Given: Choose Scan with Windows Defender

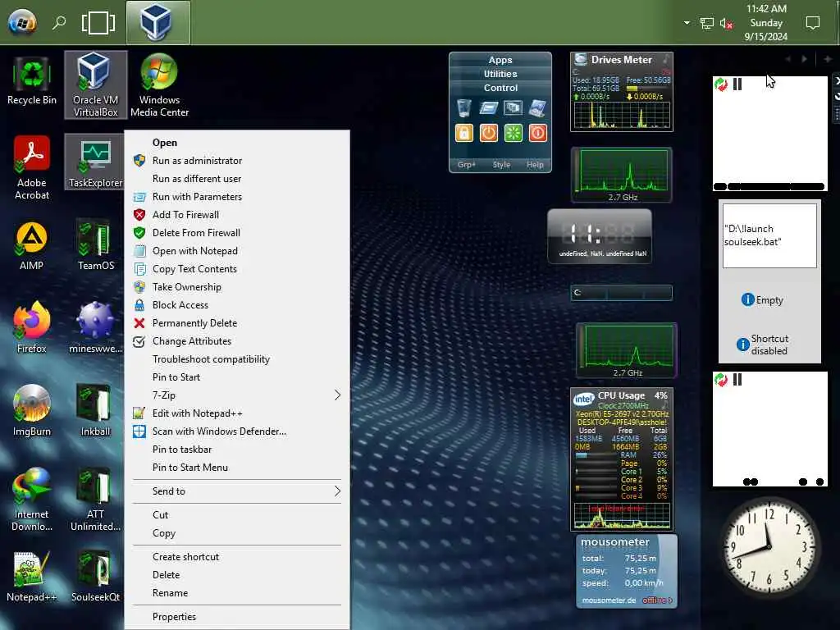Looking at the screenshot, I should point(237,431).
